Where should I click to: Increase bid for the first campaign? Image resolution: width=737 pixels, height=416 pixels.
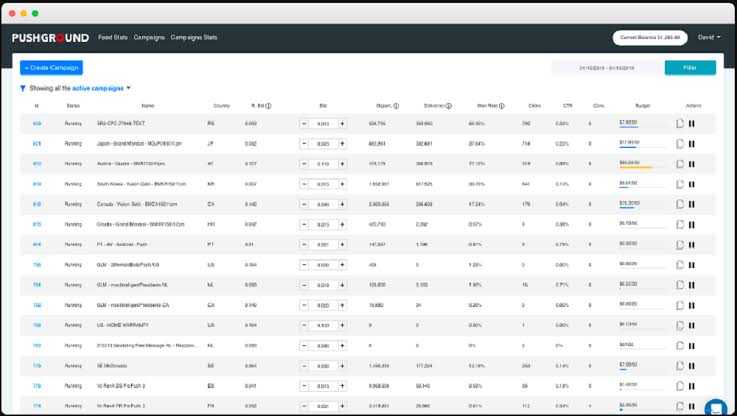[342, 124]
